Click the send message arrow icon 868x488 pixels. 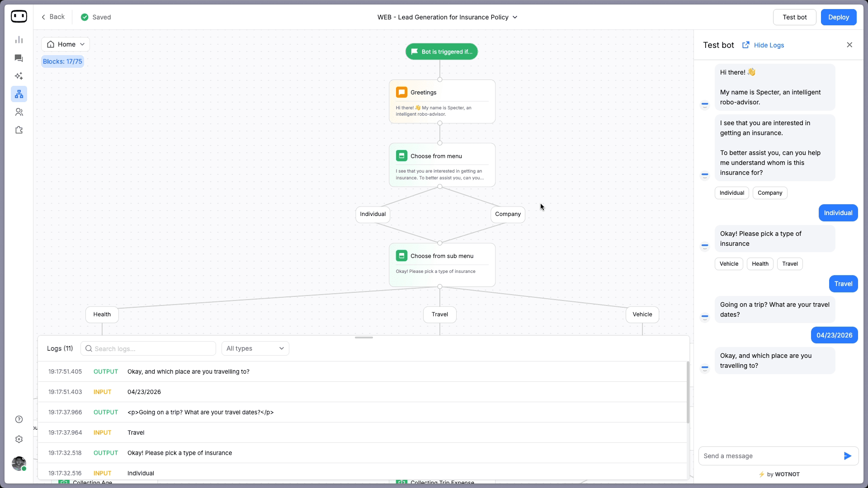847,456
